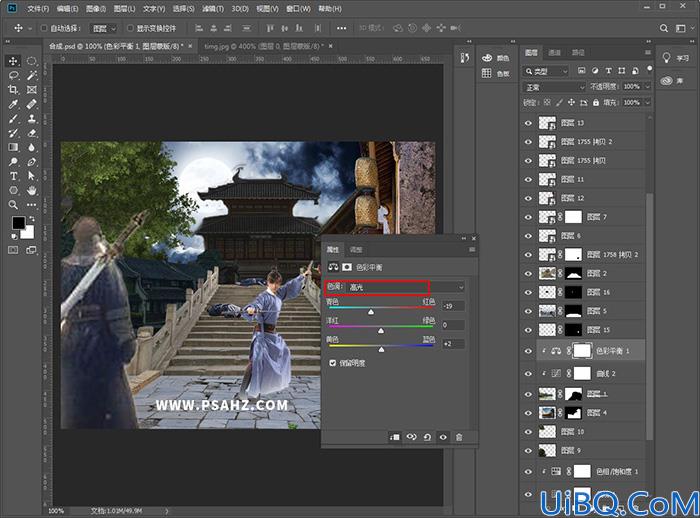Open the layer blend mode dropdown 正常
700x518 pixels.
554,87
